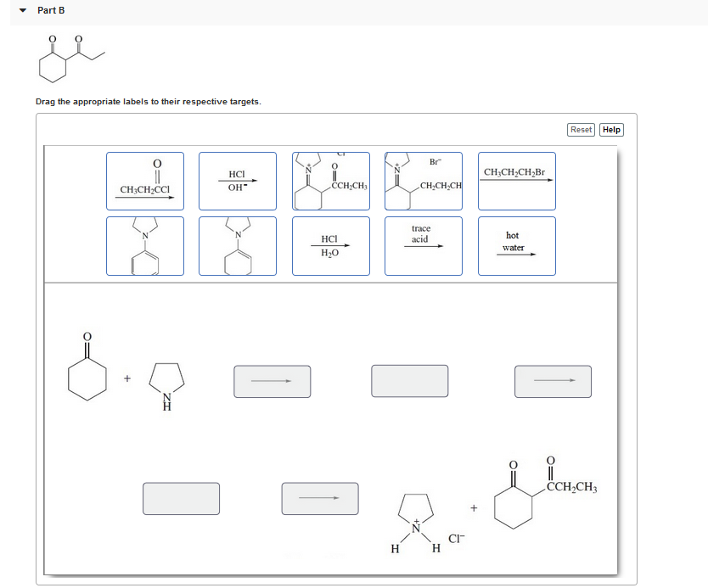
Task: Click the bottom arrow drop target
Action: (x=319, y=498)
